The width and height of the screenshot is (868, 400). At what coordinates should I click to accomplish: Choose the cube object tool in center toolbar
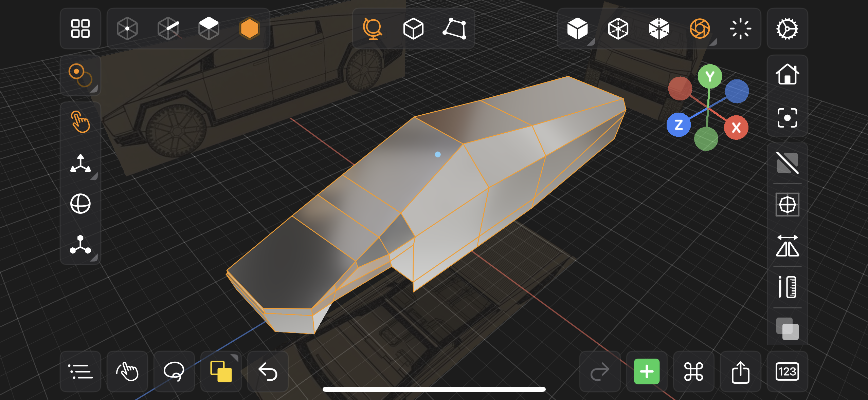click(413, 28)
